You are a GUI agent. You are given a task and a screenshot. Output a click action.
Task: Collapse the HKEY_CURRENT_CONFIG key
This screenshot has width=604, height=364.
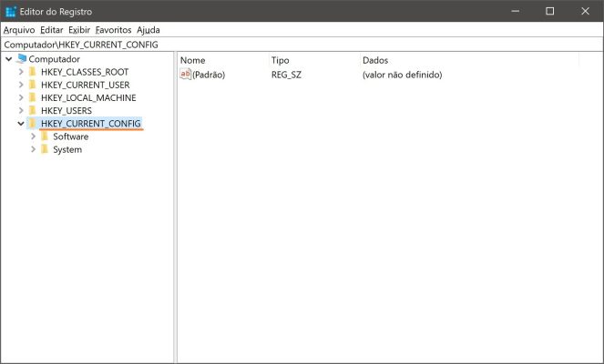[x=20, y=123]
